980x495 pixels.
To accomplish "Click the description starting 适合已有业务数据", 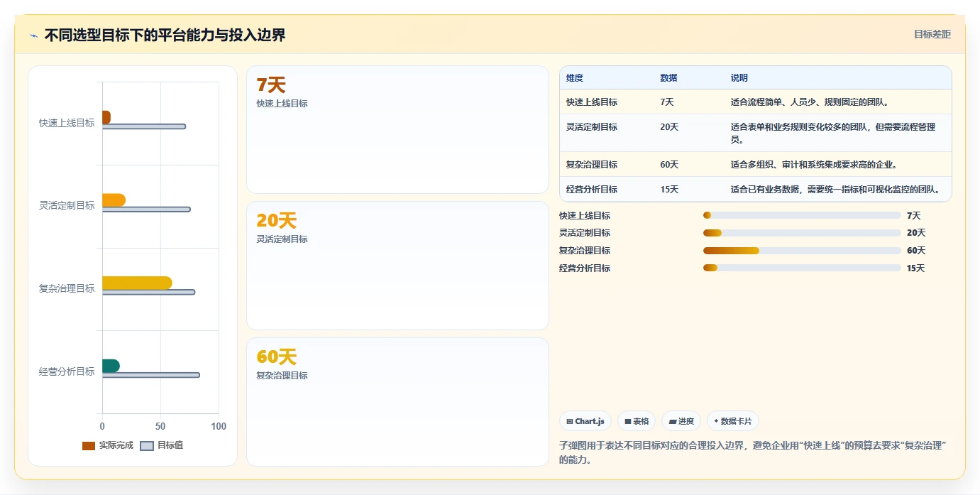I will click(835, 189).
